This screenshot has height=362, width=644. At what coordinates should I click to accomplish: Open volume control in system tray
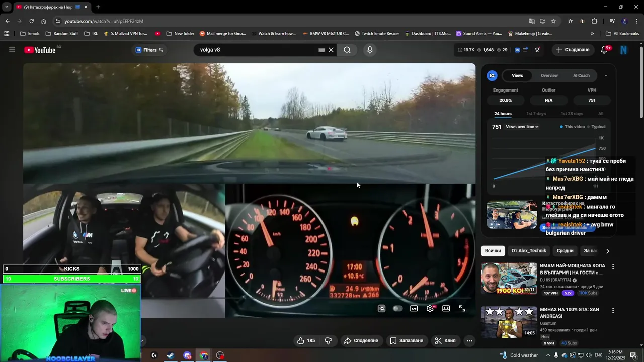(589, 355)
